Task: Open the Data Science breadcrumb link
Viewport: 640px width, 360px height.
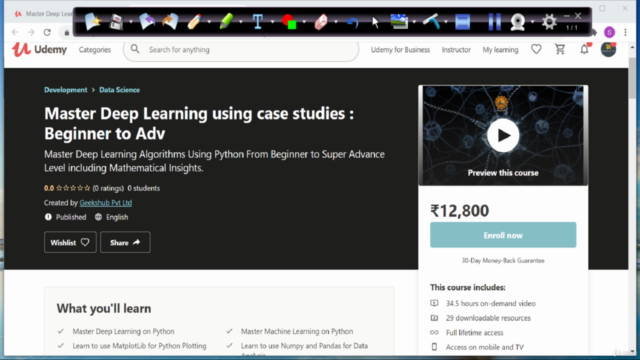Action: point(119,90)
